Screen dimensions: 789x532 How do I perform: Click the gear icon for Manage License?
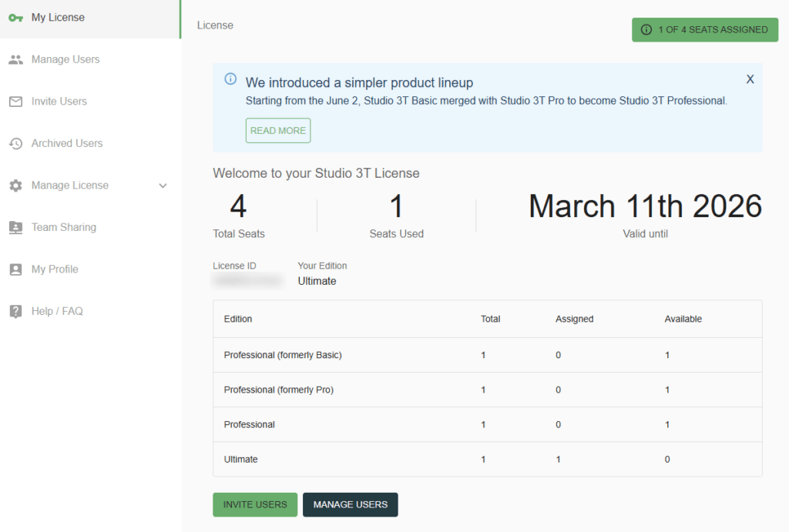point(15,186)
